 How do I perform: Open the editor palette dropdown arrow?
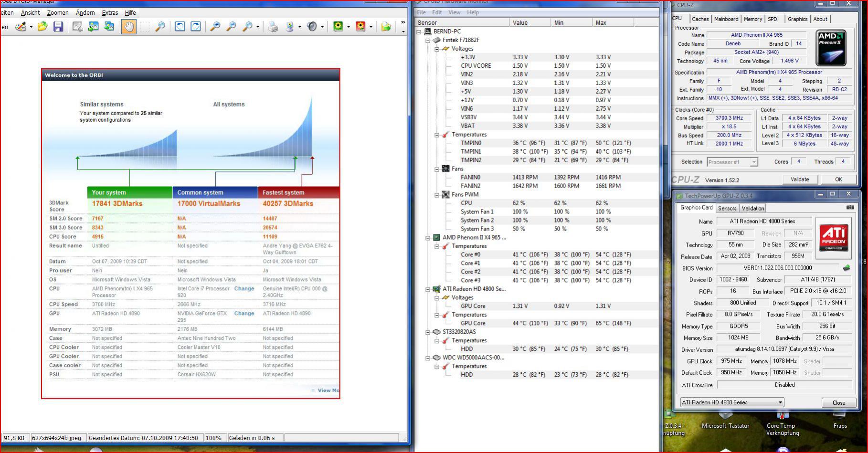pyautogui.click(x=31, y=27)
